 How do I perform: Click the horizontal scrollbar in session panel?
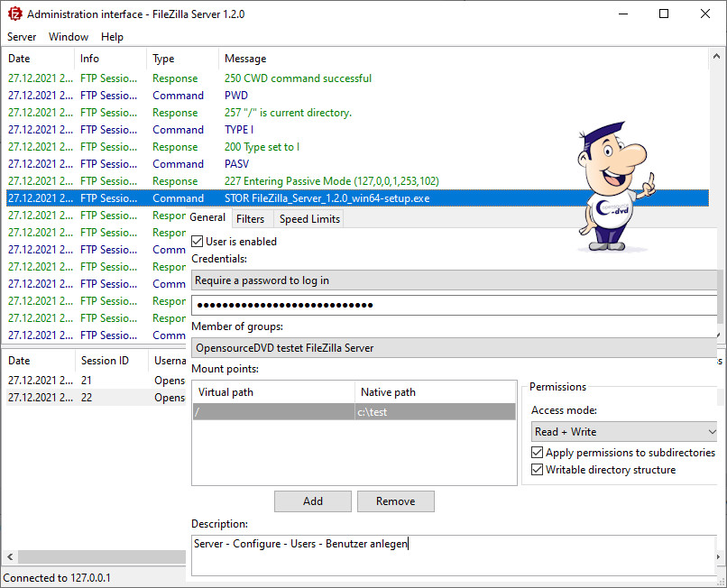click(x=90, y=556)
